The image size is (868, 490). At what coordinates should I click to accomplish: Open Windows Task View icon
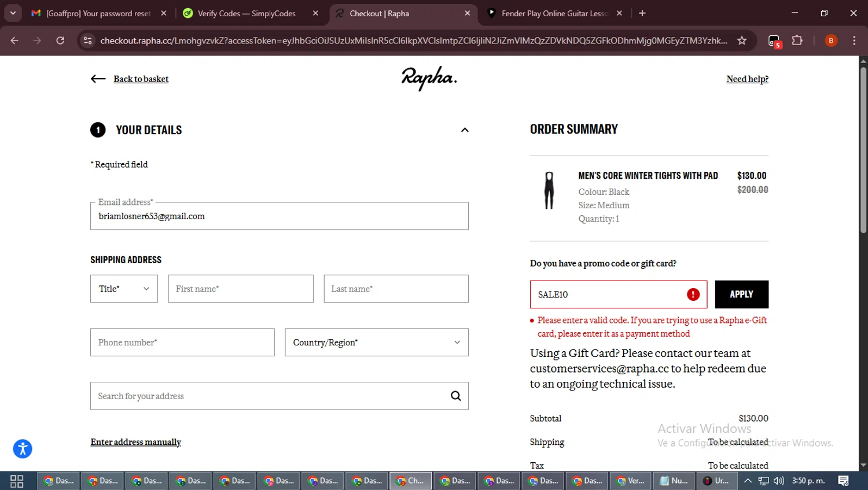click(17, 481)
